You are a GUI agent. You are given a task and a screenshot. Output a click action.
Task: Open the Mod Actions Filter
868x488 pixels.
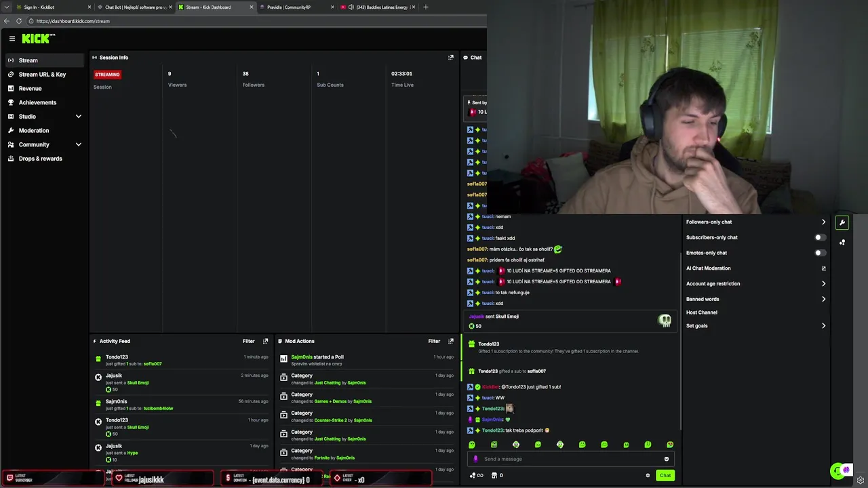(434, 341)
